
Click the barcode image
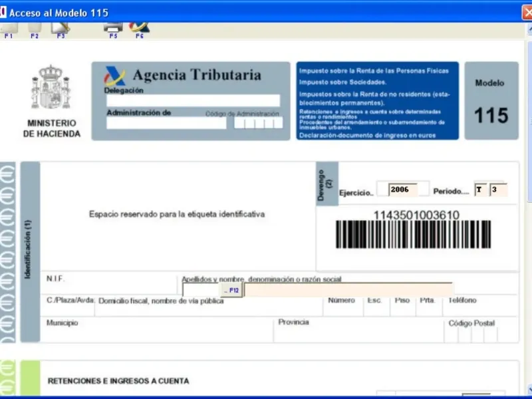(413, 235)
